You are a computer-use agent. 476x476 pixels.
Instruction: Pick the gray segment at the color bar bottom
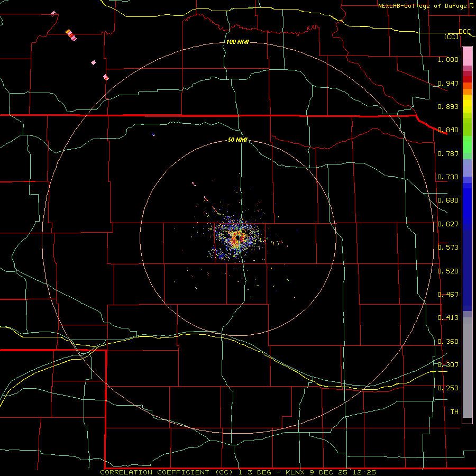[467, 368]
